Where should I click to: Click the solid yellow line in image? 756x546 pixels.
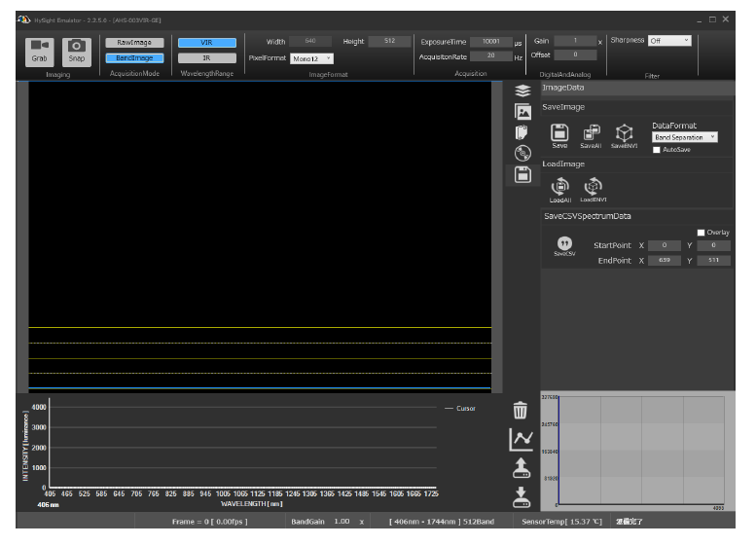(x=260, y=328)
